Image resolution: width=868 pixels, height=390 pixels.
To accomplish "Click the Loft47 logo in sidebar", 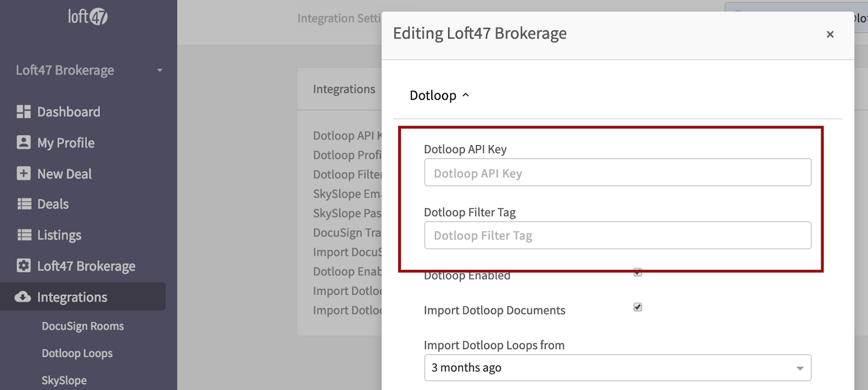I will 88,17.
